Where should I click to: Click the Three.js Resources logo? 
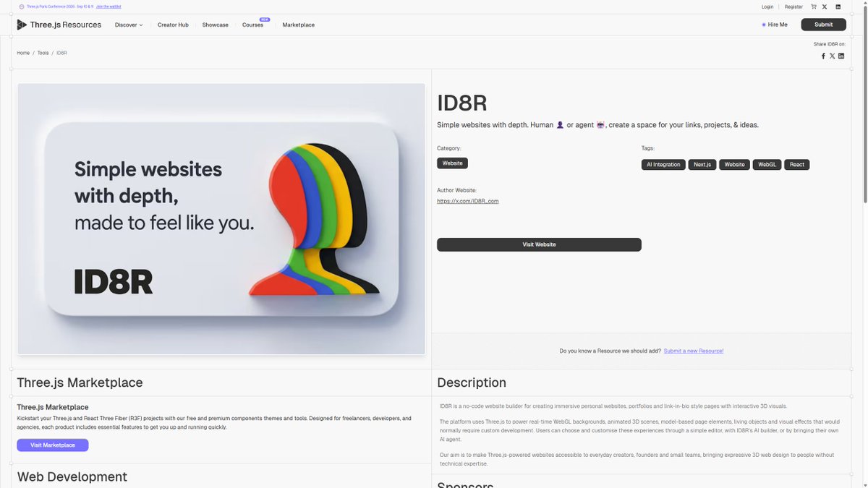tap(59, 25)
